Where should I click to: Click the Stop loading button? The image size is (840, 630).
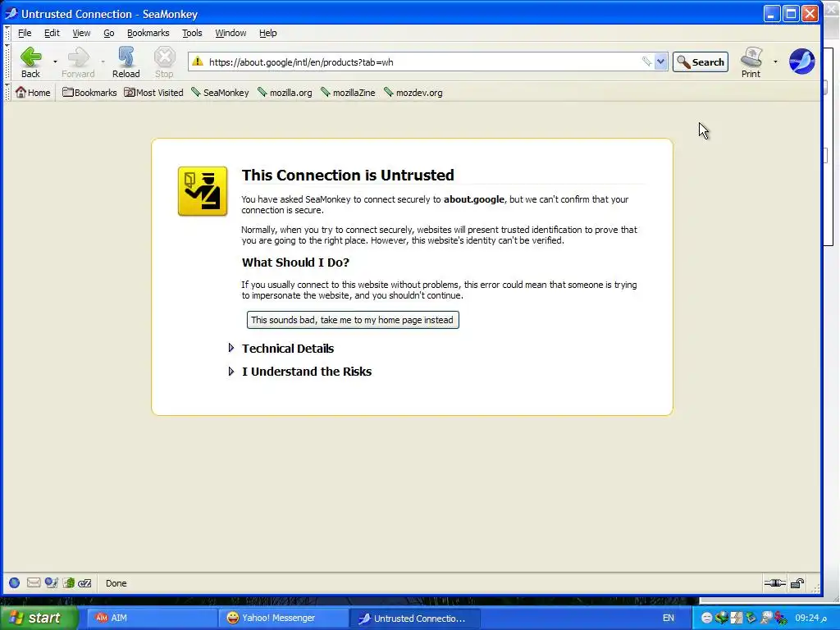[x=164, y=62]
